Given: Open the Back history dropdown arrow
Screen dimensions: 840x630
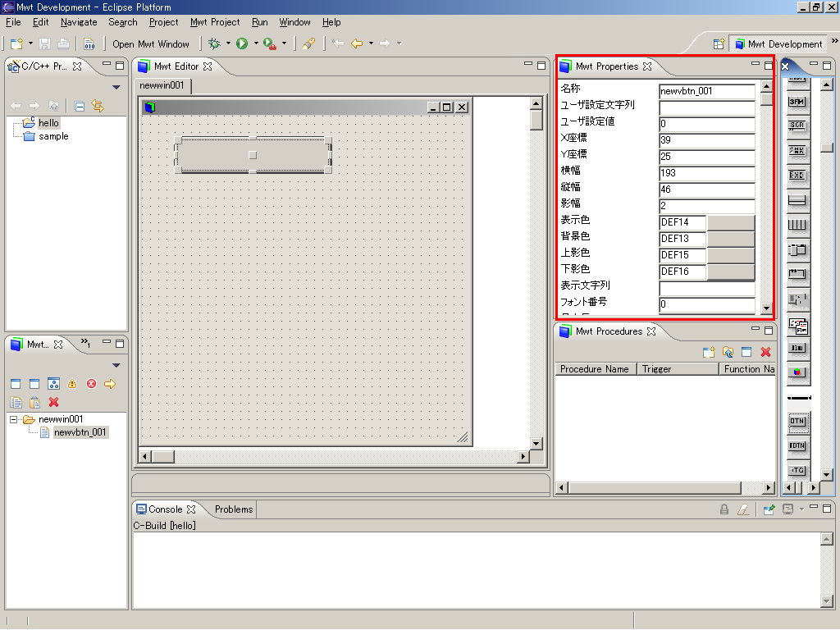Looking at the screenshot, I should point(371,43).
